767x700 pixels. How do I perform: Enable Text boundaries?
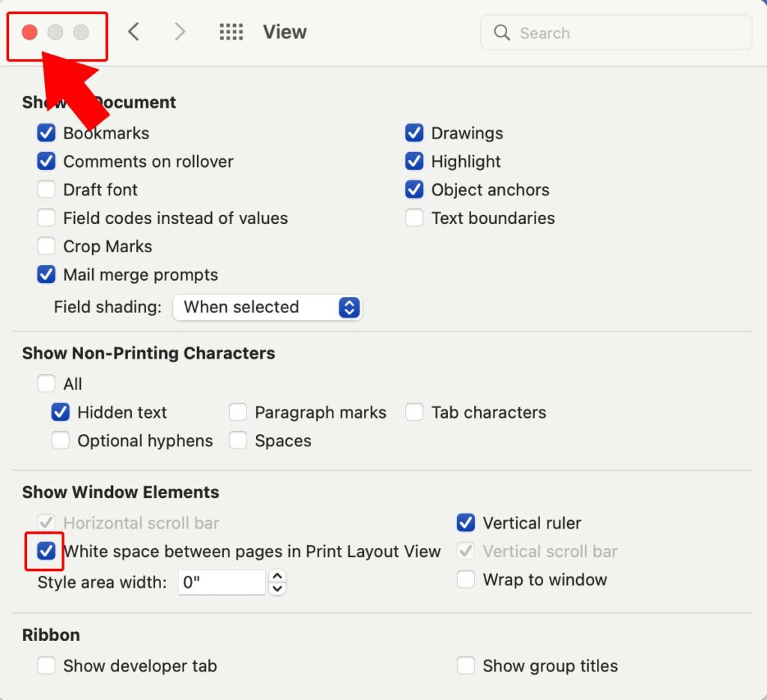(x=415, y=218)
